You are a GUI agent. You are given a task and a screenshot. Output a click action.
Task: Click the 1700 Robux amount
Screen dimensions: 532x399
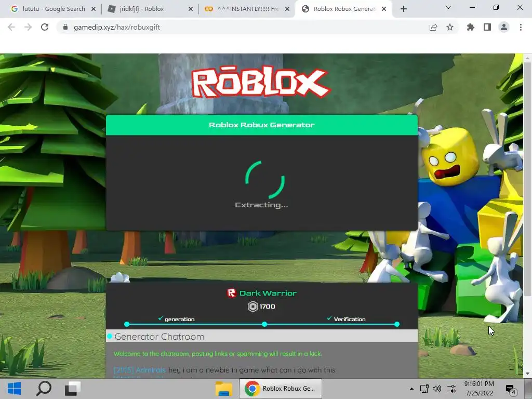tap(268, 307)
